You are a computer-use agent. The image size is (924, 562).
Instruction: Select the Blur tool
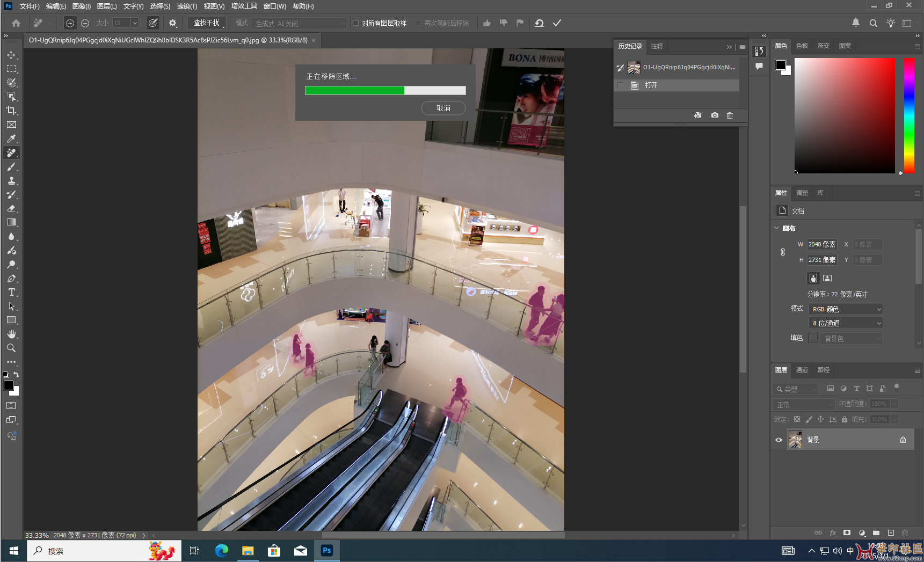point(11,236)
